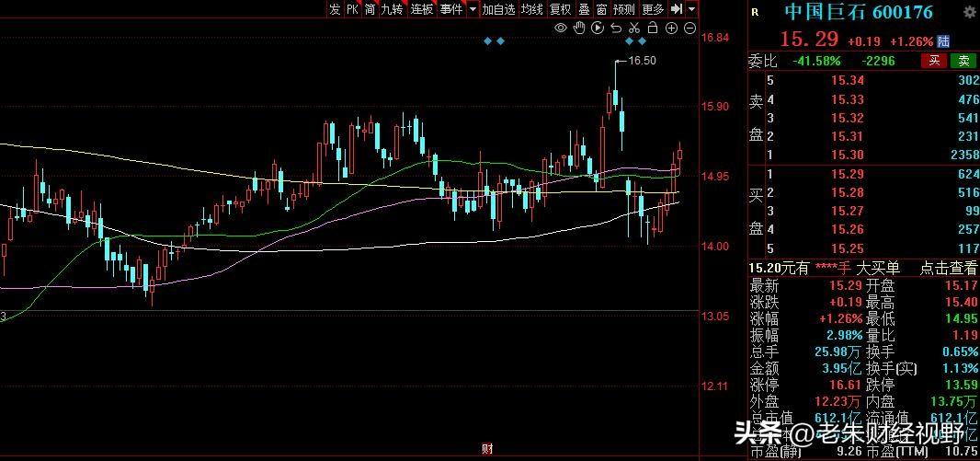Click the 振幅 value 2.98%
The image size is (980, 461).
(844, 335)
